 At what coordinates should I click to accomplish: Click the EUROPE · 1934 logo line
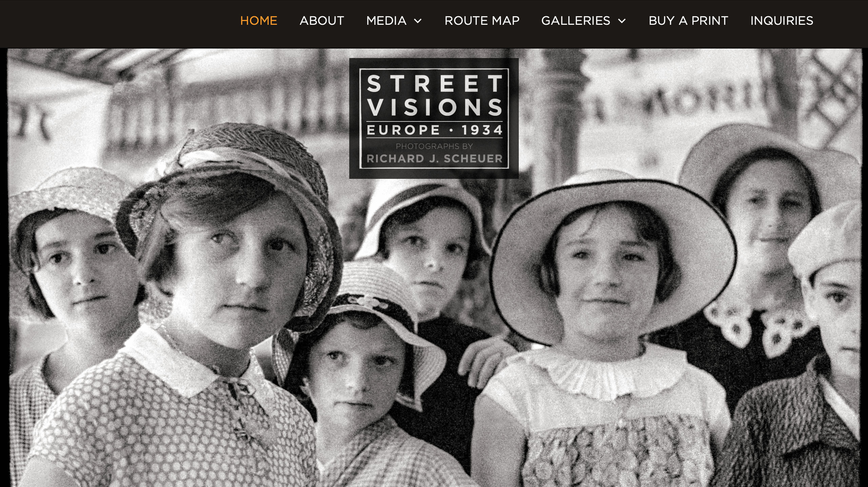coord(434,130)
